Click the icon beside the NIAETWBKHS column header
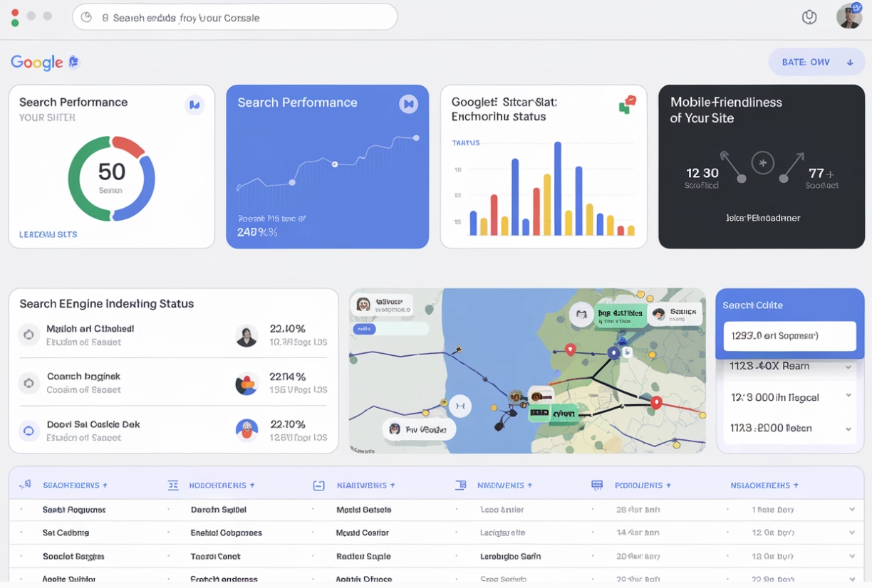Viewport: 872px width, 588px height. coord(318,485)
